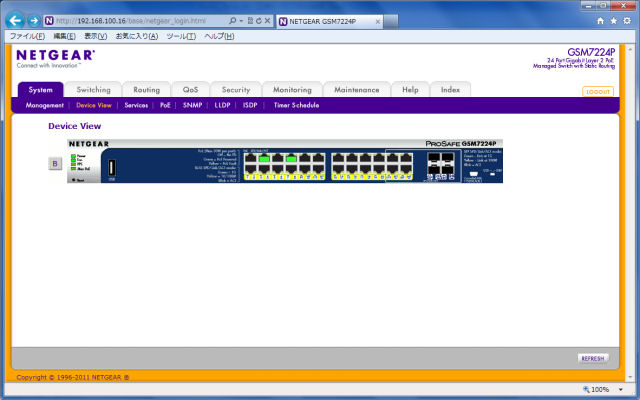Viewport: 640px width, 400px height.
Task: Open browser Tools gear icon
Action: click(x=627, y=21)
